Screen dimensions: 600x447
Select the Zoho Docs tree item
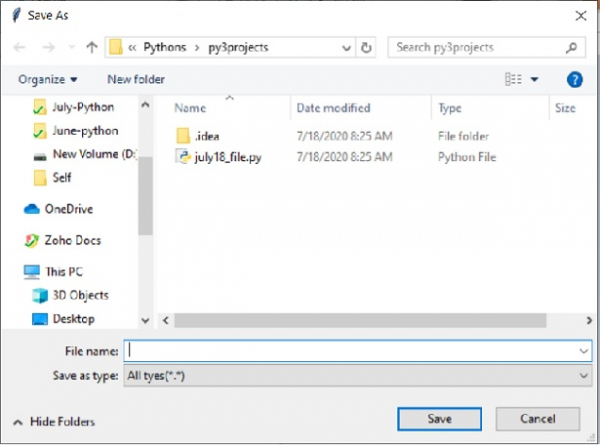tap(72, 240)
